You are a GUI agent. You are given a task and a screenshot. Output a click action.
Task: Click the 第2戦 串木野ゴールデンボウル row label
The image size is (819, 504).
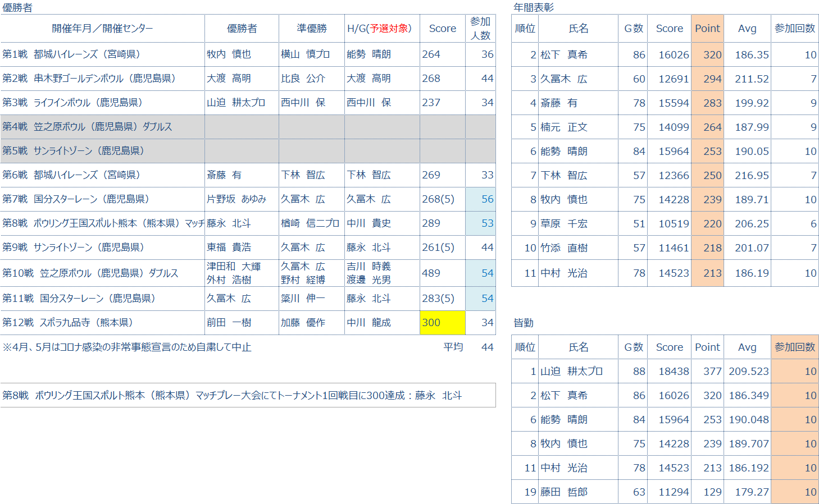pos(102,79)
